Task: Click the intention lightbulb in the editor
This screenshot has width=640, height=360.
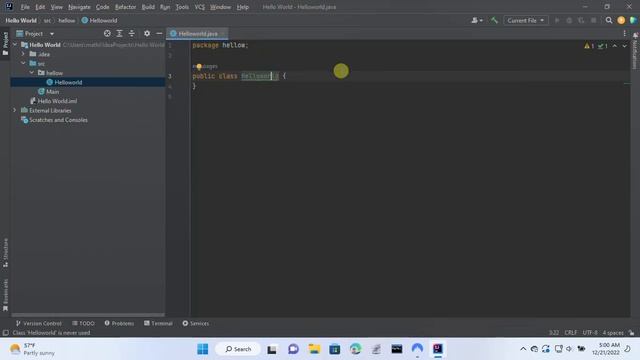Action: pos(199,66)
